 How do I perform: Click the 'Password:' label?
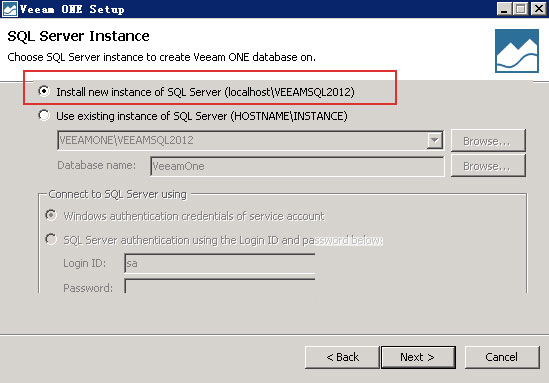pyautogui.click(x=88, y=288)
